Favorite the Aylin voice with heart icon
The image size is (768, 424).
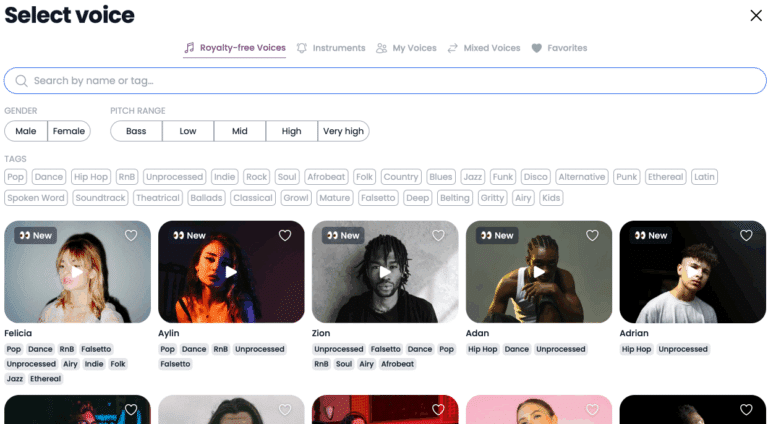[x=285, y=236]
